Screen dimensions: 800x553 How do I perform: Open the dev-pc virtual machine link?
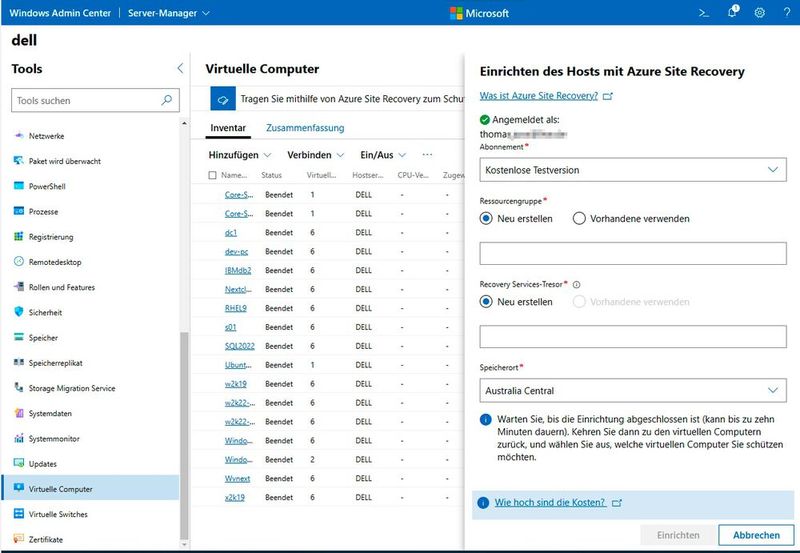coord(236,252)
